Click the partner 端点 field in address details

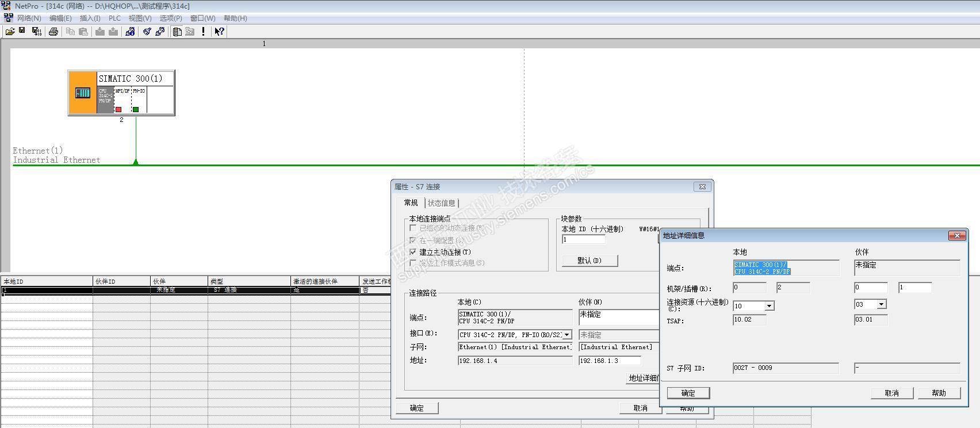coord(907,268)
